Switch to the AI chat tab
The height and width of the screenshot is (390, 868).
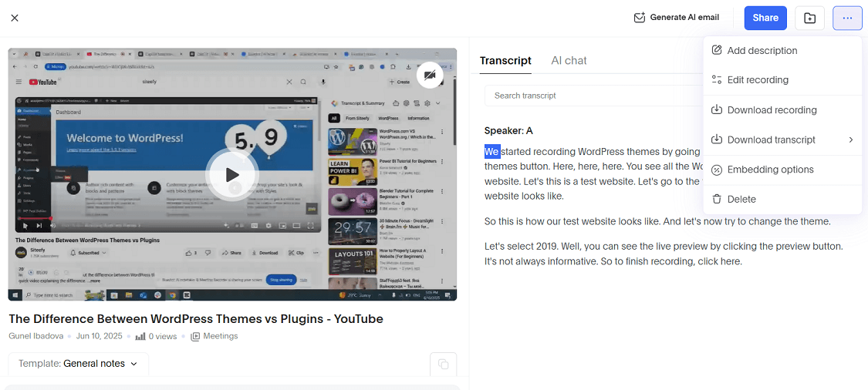(569, 61)
